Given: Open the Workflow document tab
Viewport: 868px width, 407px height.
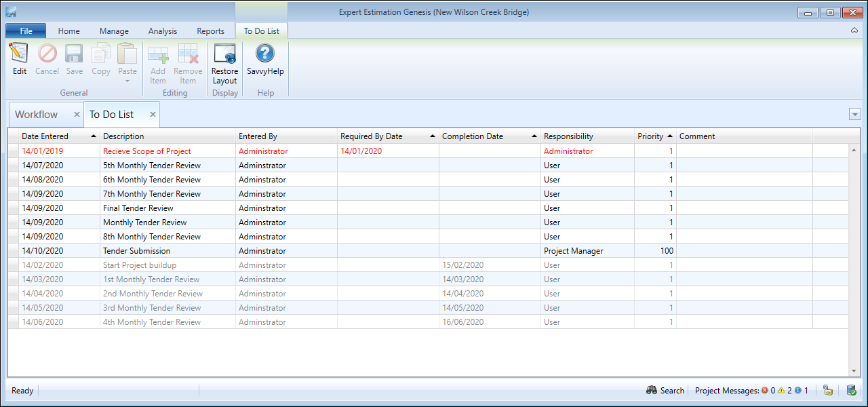Looking at the screenshot, I should 37,115.
